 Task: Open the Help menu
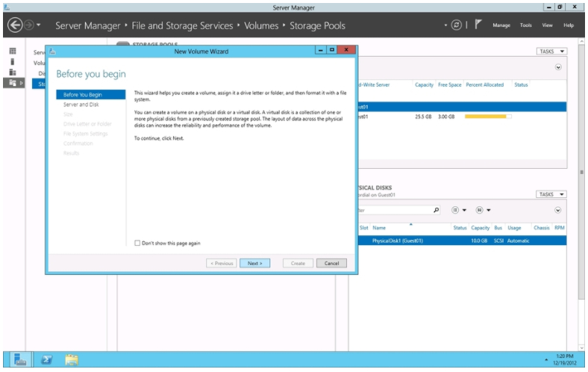pyautogui.click(x=569, y=25)
